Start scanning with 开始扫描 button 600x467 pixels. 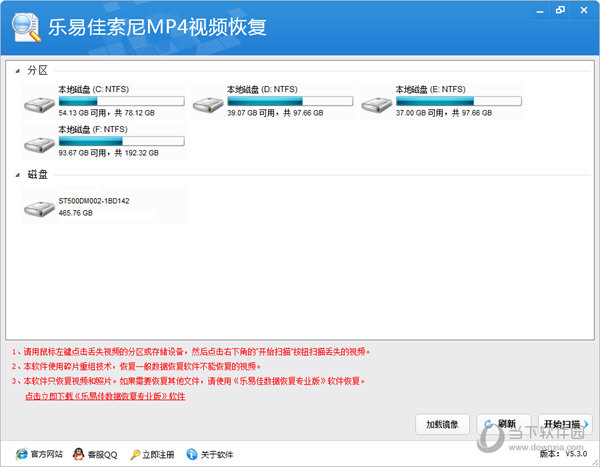pos(565,424)
